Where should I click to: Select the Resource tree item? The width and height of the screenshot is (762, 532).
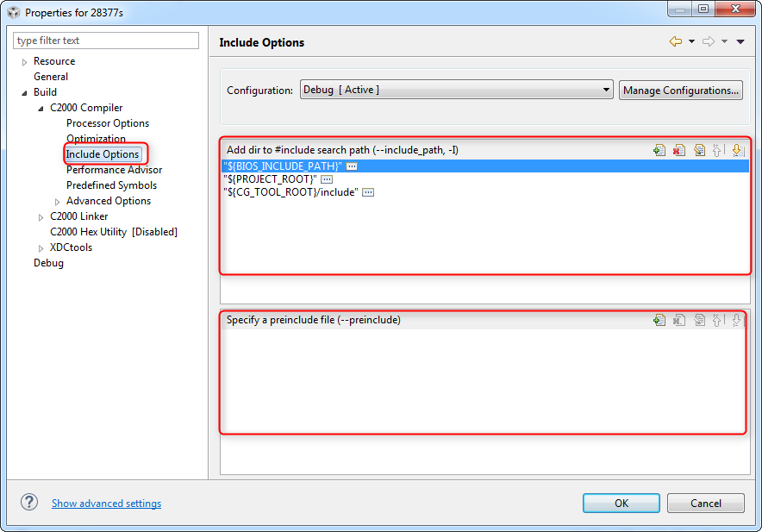point(54,61)
